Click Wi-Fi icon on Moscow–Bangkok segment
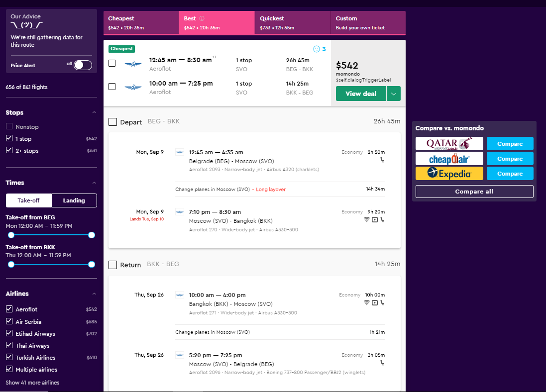Image resolution: width=546 pixels, height=392 pixels. click(x=367, y=219)
